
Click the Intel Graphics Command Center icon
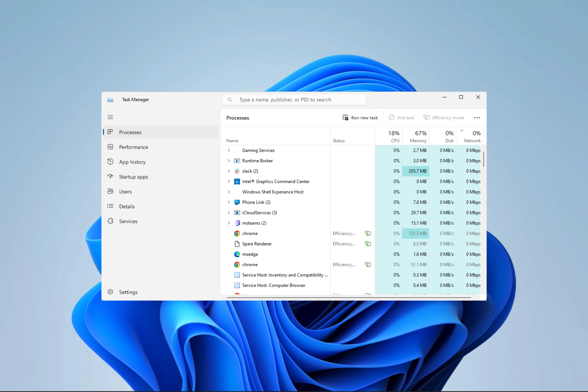tap(237, 182)
